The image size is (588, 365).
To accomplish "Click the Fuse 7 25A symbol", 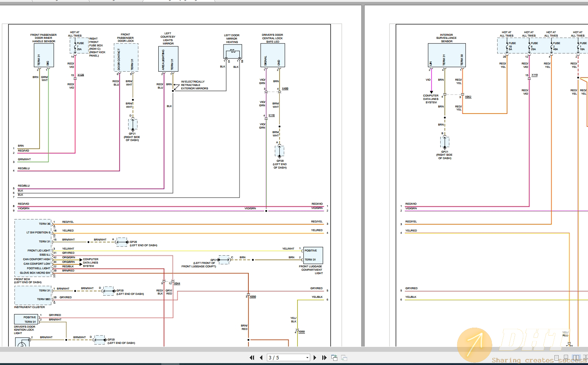I will (76, 46).
